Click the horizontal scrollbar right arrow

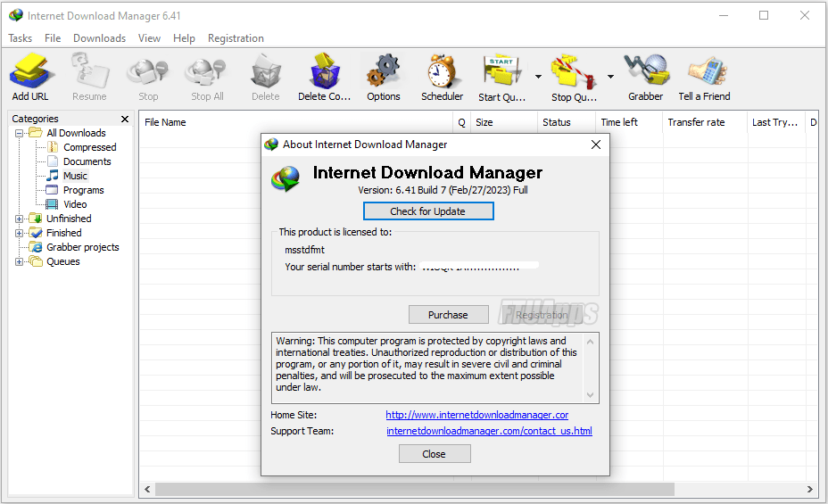[x=810, y=489]
